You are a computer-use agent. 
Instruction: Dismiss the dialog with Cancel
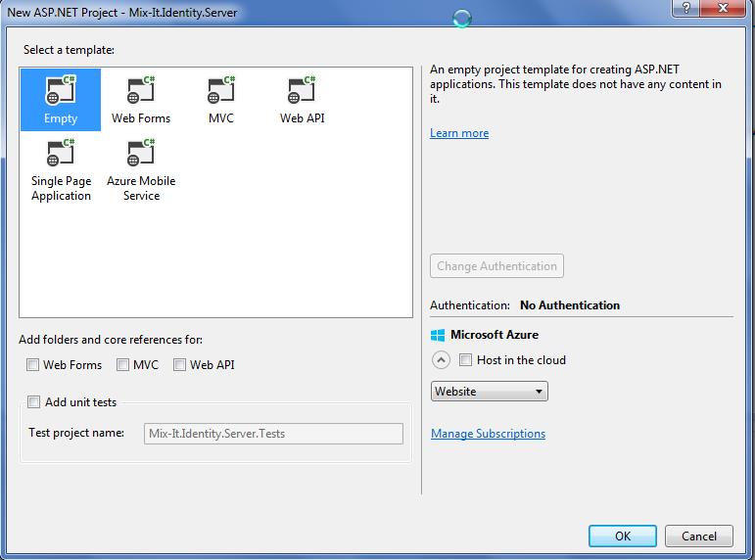point(698,536)
